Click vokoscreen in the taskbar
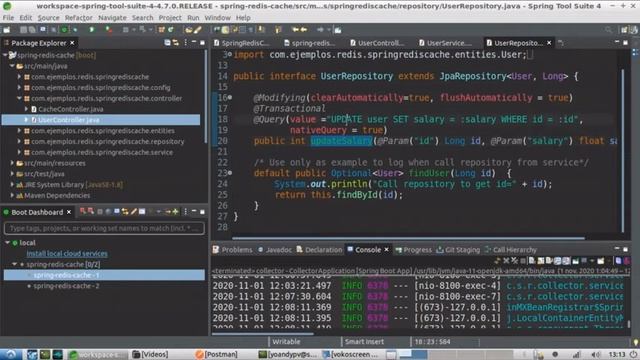This screenshot has width=640, height=360. [x=349, y=354]
